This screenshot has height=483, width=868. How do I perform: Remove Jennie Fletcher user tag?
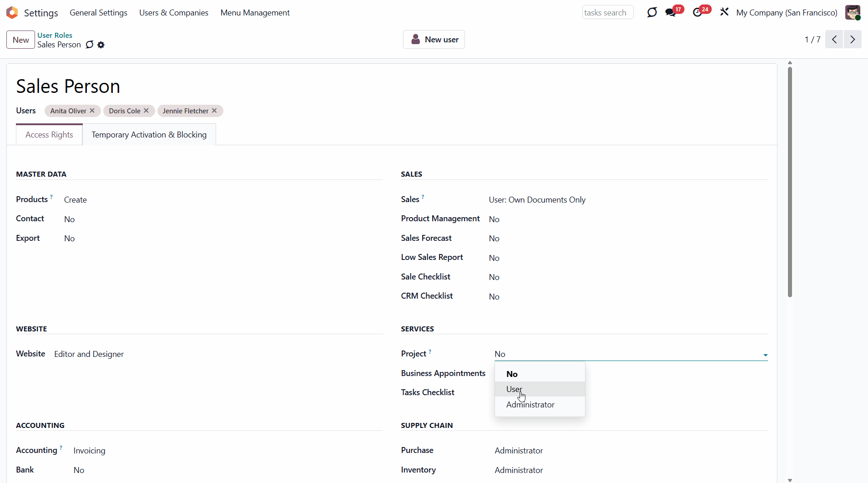pos(214,111)
